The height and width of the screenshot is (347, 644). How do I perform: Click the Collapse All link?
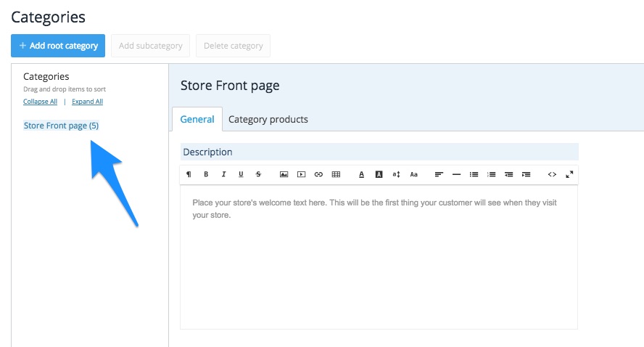tap(41, 102)
